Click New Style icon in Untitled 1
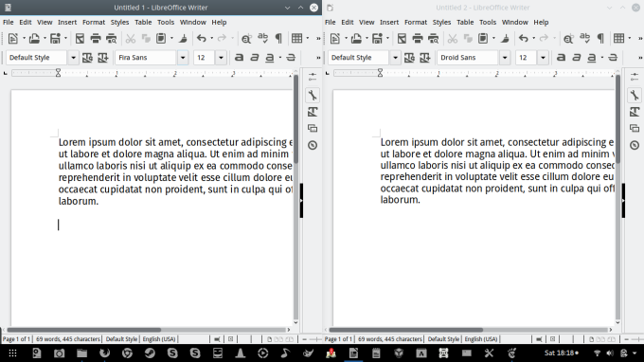Viewport: 644px width, 362px height. (102, 58)
